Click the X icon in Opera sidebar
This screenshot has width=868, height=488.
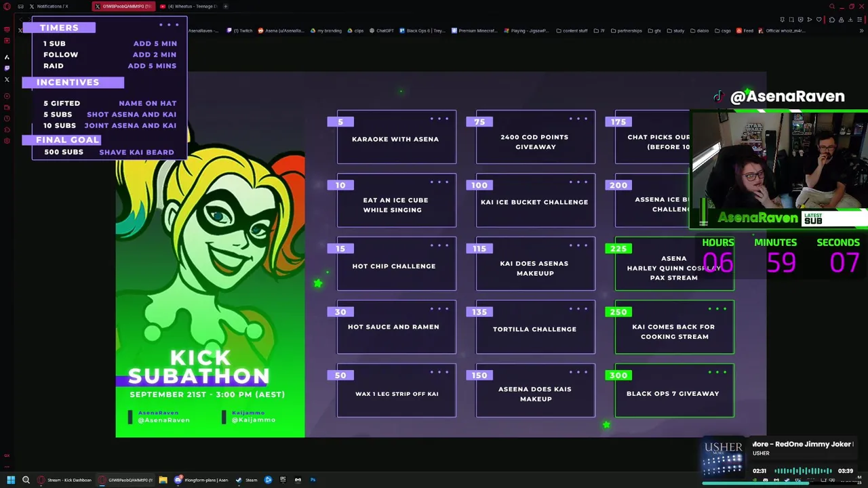click(7, 79)
